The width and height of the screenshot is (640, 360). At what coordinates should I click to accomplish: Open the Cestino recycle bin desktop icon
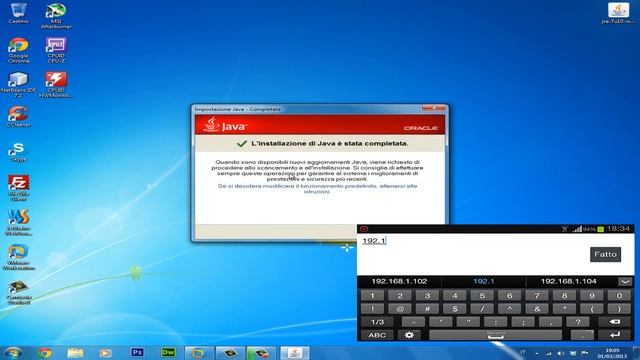click(x=18, y=13)
